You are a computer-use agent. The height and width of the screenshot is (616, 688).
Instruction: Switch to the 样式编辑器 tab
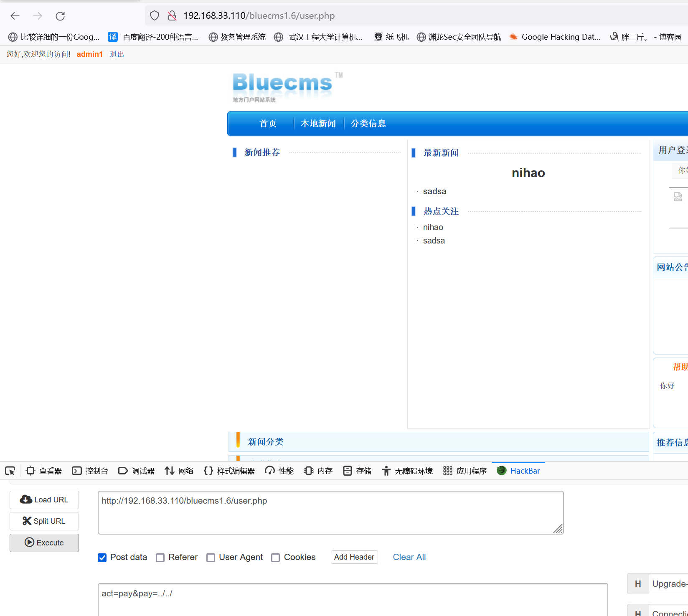(x=229, y=471)
